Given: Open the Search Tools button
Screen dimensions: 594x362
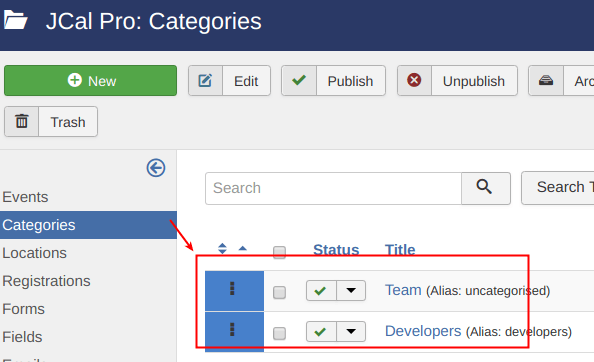Looking at the screenshot, I should [x=558, y=188].
